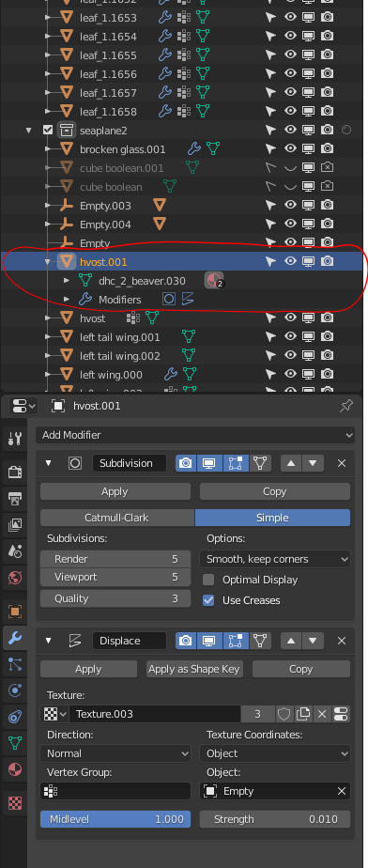Screen dimensions: 368x868
Task: Remove the Displace modifier
Action: 342,641
